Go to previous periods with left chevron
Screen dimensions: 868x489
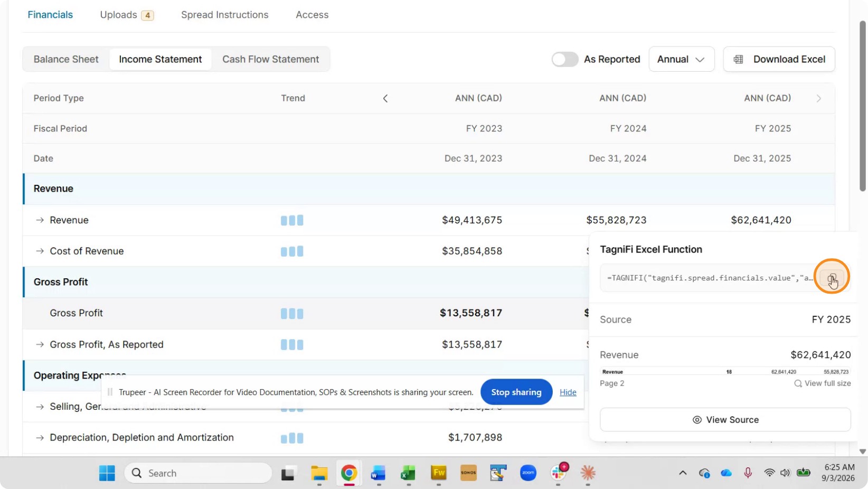(x=385, y=98)
